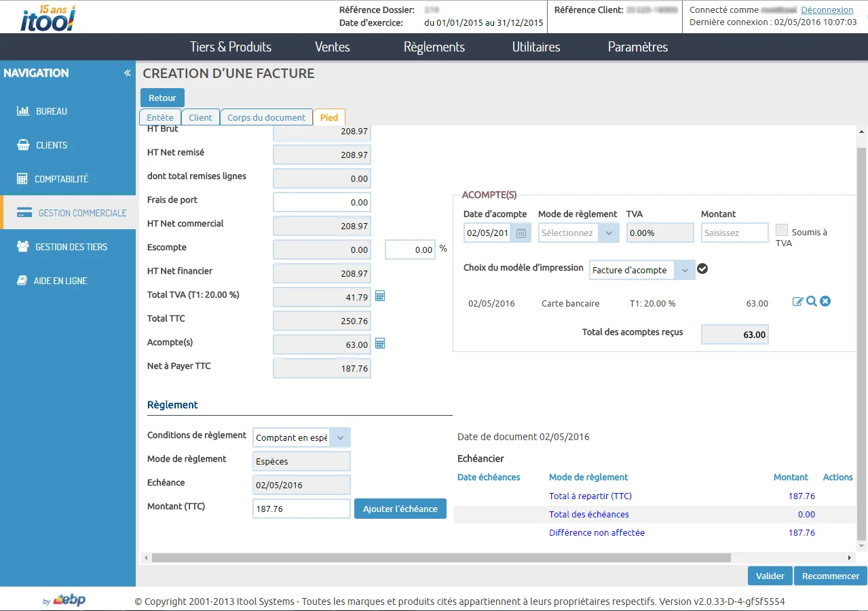Click the Comptabilité calculator icon
Viewport: 868px width, 611px height.
[x=22, y=179]
